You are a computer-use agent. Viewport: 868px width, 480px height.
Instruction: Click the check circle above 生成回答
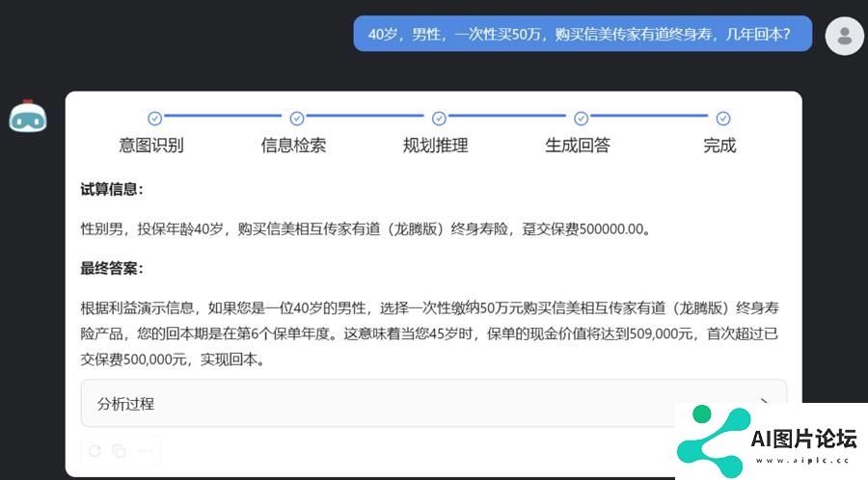coord(581,119)
